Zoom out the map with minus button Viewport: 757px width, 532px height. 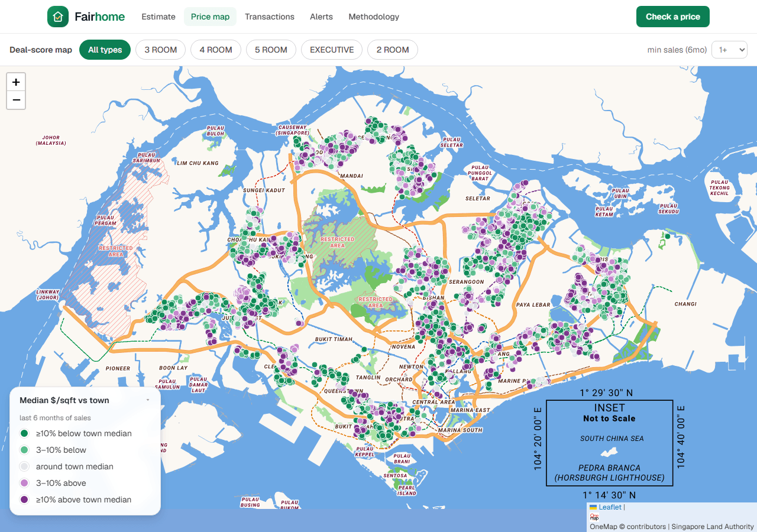click(x=16, y=100)
